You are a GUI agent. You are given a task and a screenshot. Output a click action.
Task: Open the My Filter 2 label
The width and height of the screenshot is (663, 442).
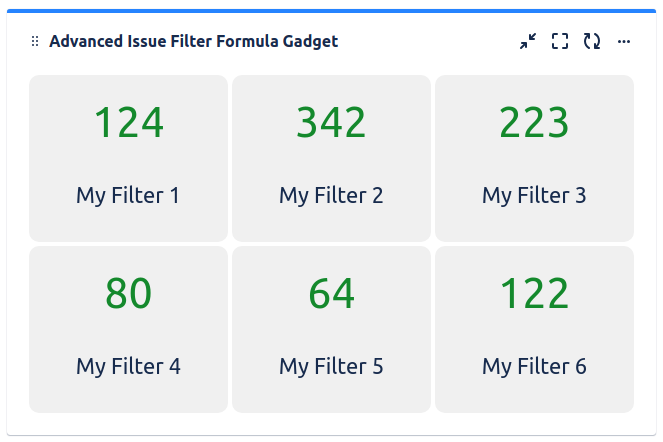[x=331, y=195]
